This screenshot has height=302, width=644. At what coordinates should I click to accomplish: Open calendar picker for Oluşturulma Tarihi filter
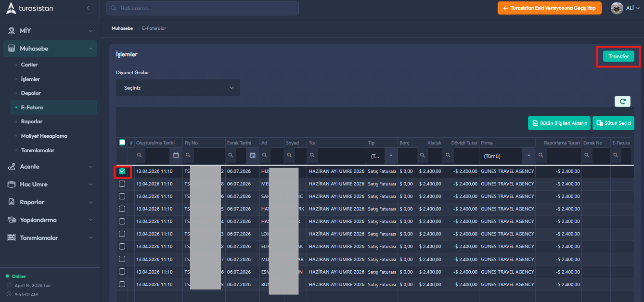(176, 156)
